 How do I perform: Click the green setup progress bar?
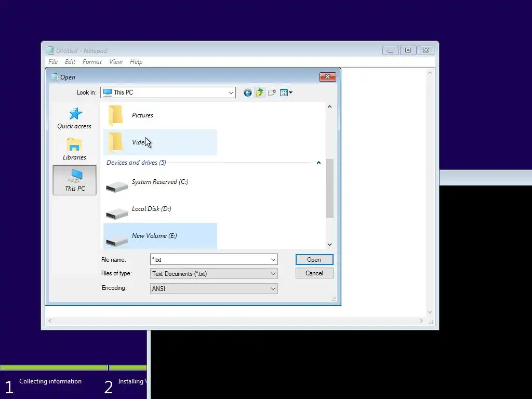(73, 367)
